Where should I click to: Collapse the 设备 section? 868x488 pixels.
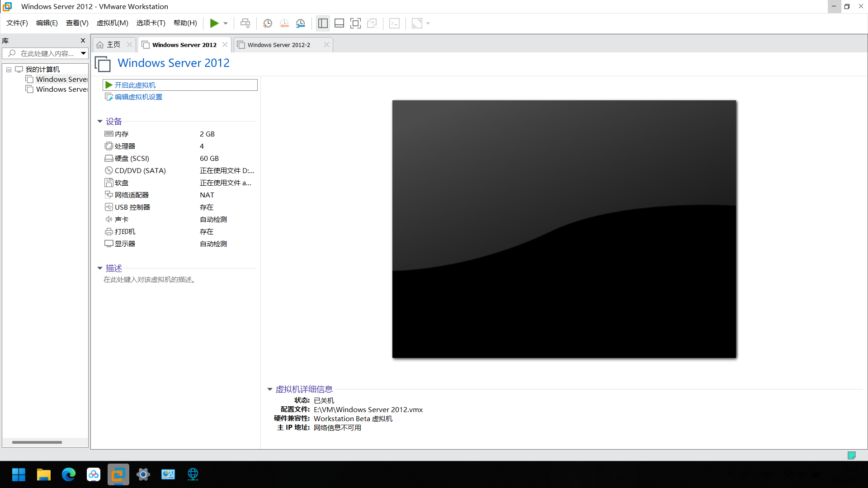[100, 121]
